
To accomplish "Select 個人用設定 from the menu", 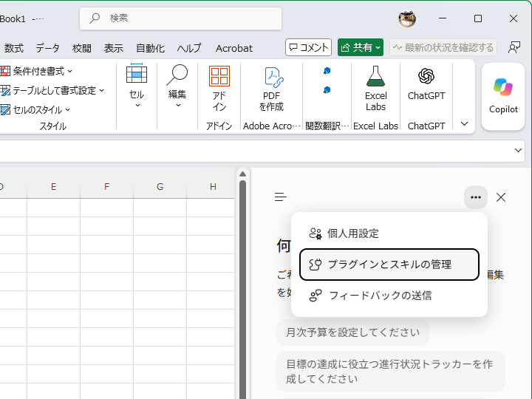I will coord(389,233).
